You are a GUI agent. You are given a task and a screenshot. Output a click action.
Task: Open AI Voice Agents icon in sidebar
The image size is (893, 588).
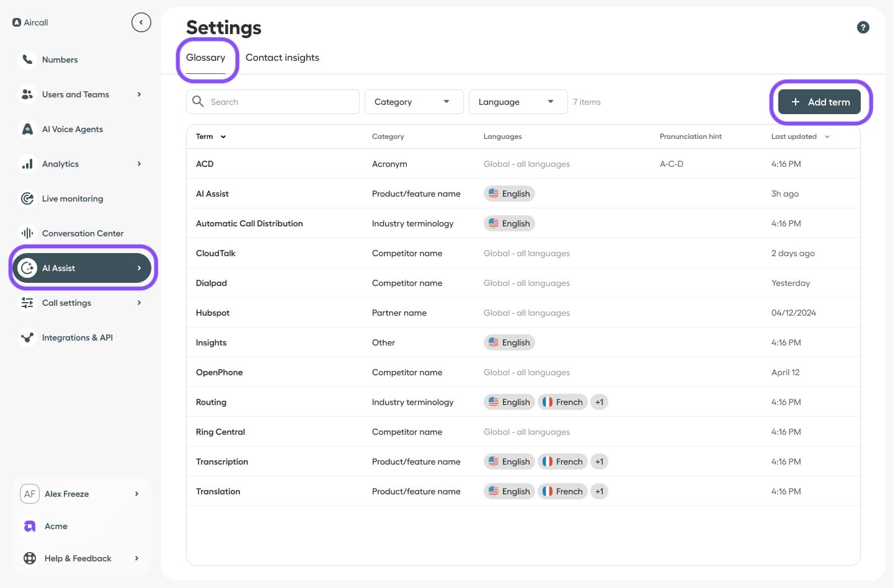pos(27,129)
